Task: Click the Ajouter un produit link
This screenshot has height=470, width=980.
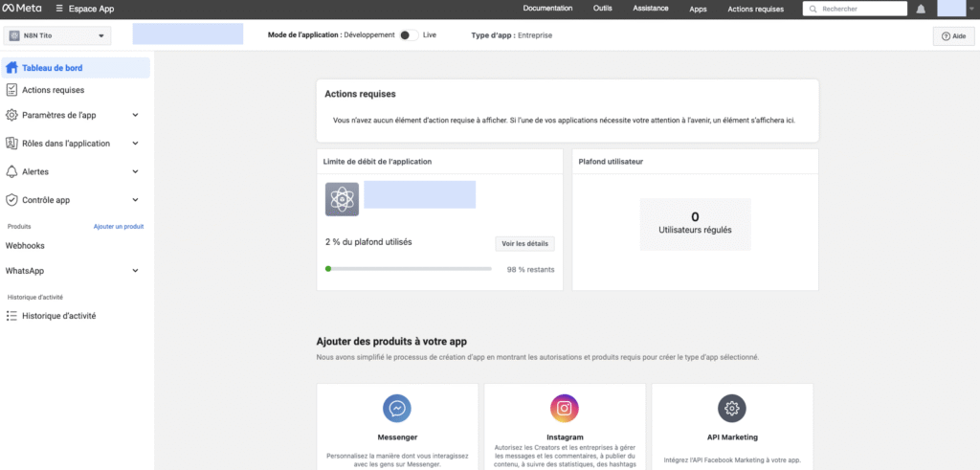Action: coord(118,227)
